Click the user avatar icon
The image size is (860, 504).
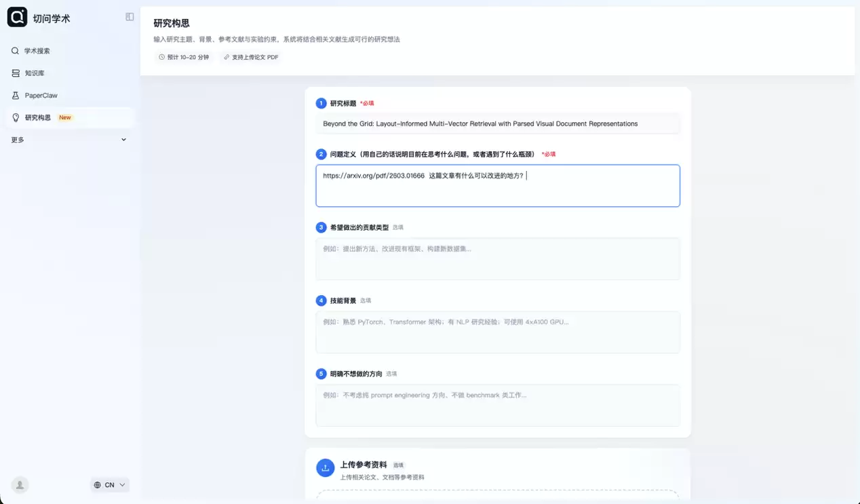tap(20, 485)
